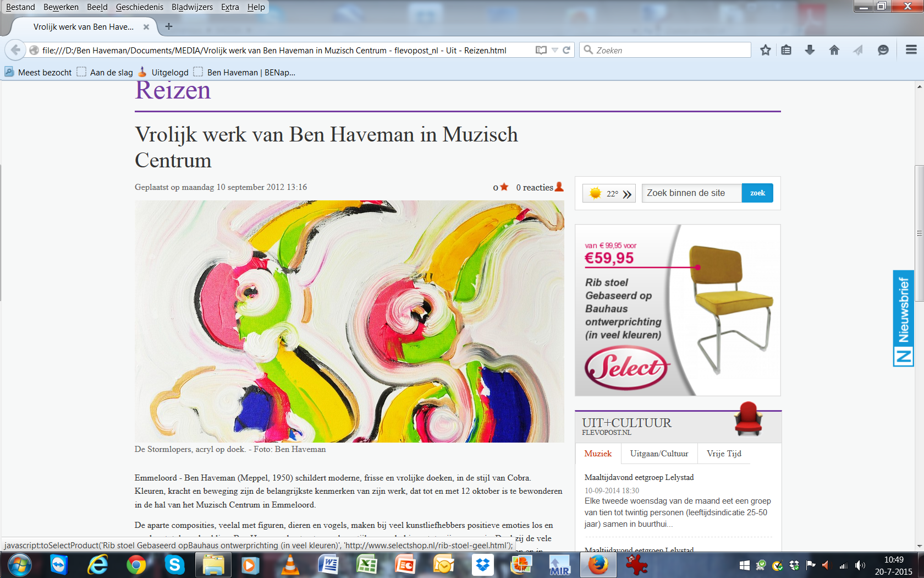Open Firefox Hello chat smiley icon

tap(883, 50)
